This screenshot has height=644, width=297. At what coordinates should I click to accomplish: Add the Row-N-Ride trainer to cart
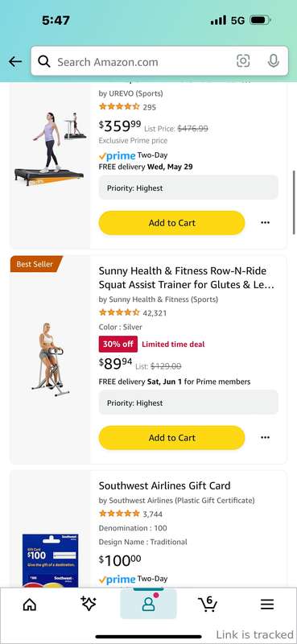click(171, 437)
